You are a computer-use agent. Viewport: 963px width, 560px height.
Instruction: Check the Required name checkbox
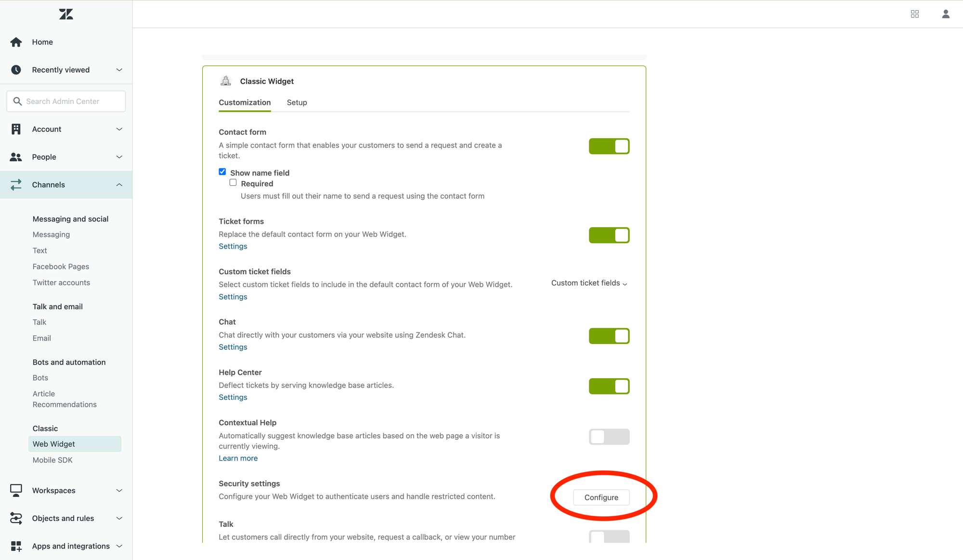[233, 183]
